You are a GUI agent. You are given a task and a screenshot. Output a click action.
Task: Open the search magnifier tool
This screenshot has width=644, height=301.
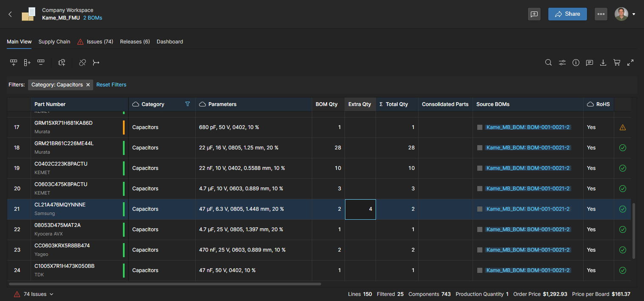coord(549,63)
